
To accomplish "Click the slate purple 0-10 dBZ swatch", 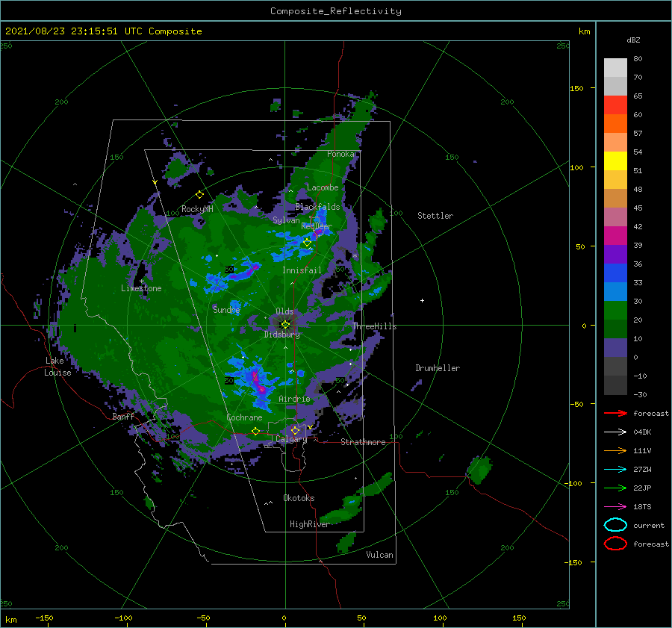I will coord(615,348).
